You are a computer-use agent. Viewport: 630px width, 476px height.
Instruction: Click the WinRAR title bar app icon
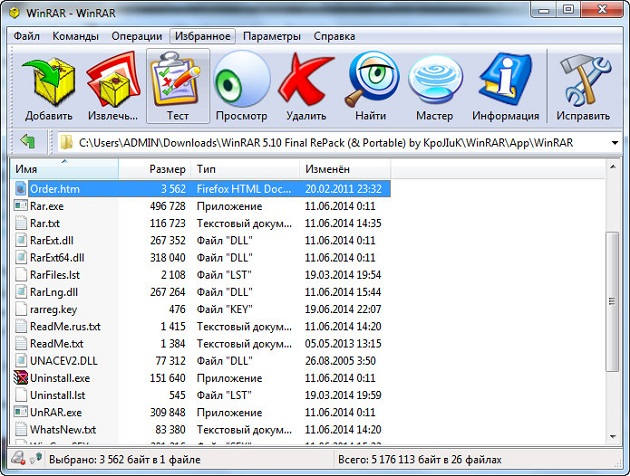tap(14, 13)
